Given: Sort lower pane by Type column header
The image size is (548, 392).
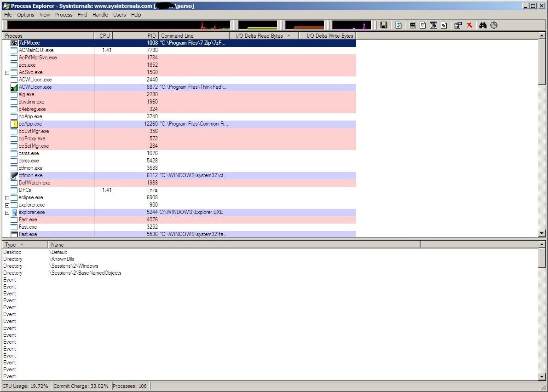Looking at the screenshot, I should point(25,245).
